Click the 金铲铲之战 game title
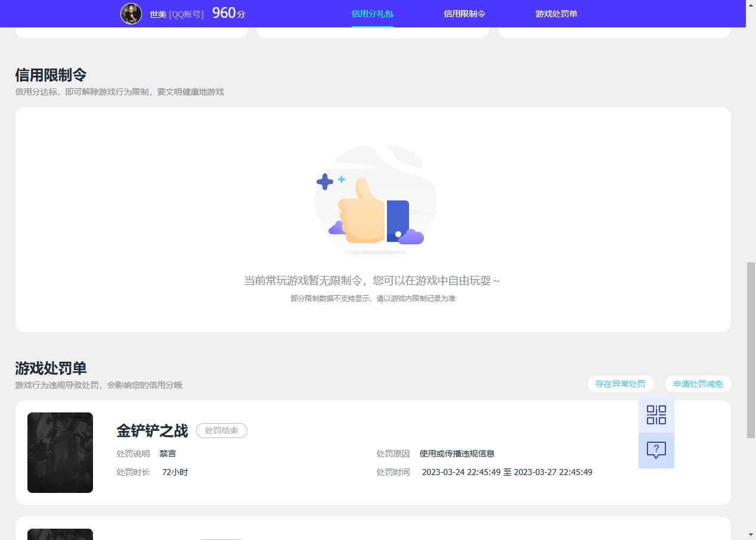The height and width of the screenshot is (540, 756). [x=152, y=430]
